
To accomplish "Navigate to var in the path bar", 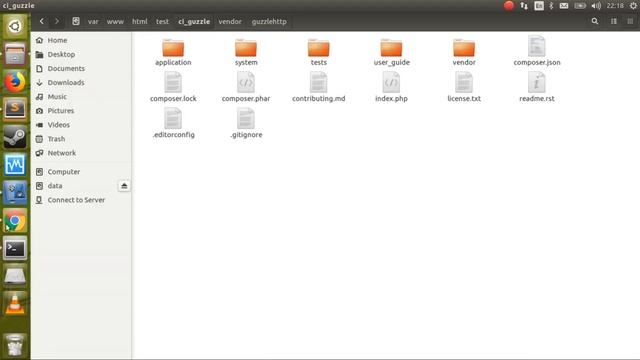I will coord(93,22).
